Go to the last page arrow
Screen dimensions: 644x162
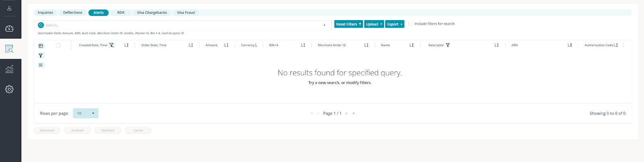click(x=353, y=113)
